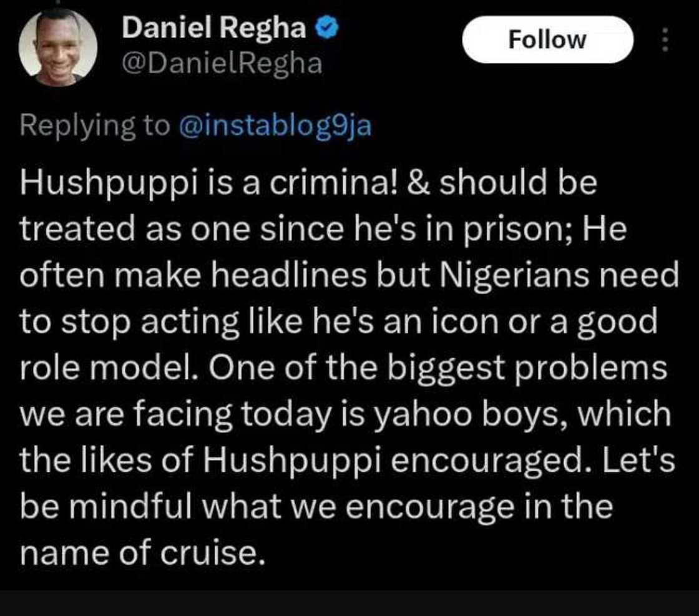Select the display name Daniel Regha
This screenshot has height=616, width=699.
click(215, 26)
